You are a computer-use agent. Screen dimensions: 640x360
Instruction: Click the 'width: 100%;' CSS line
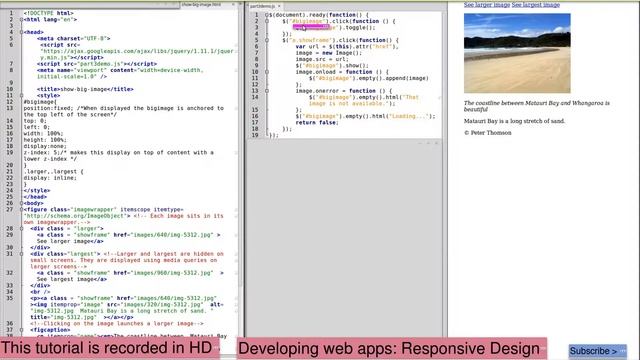(43, 133)
